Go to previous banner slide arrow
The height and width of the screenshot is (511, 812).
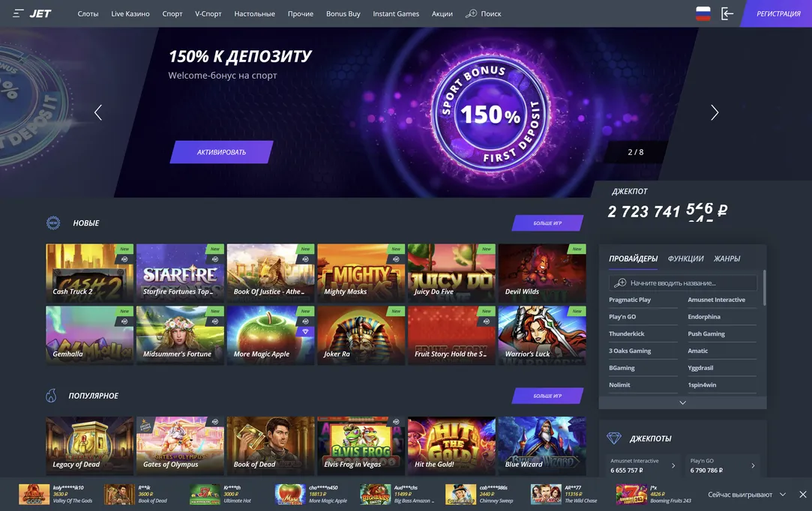98,112
